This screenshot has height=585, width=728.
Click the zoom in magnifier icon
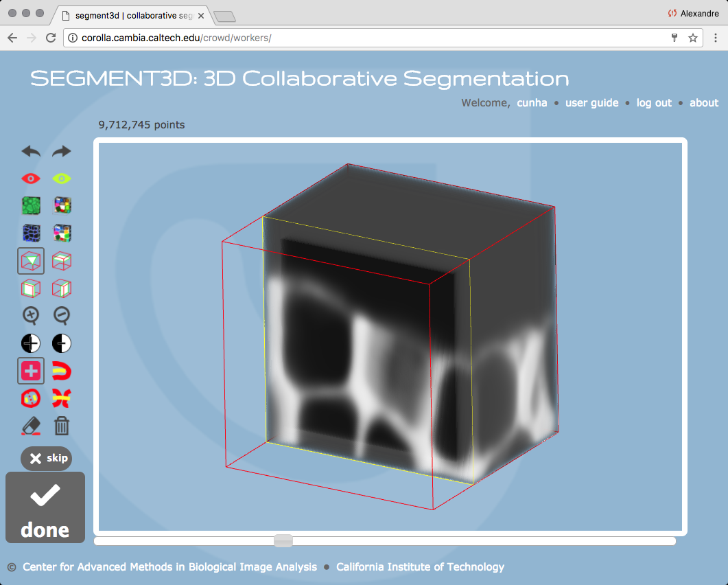coord(31,315)
